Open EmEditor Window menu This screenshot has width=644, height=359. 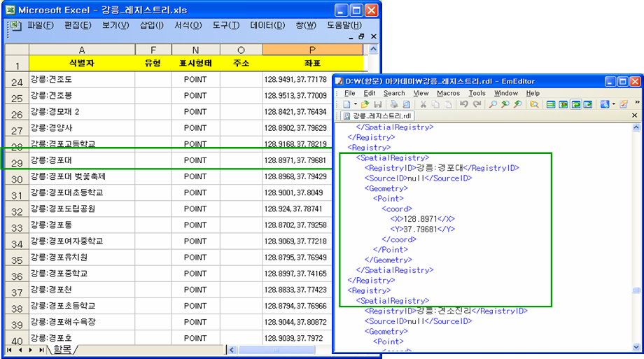[506, 93]
